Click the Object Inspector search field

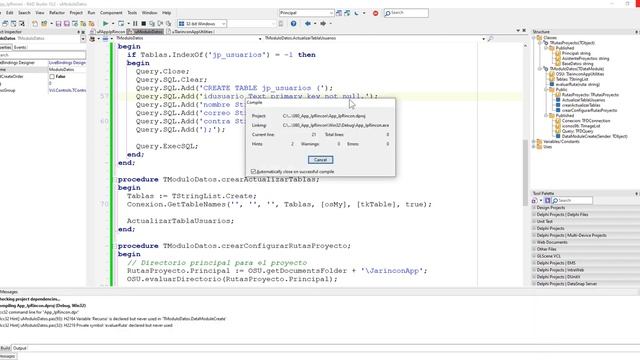click(x=43, y=55)
